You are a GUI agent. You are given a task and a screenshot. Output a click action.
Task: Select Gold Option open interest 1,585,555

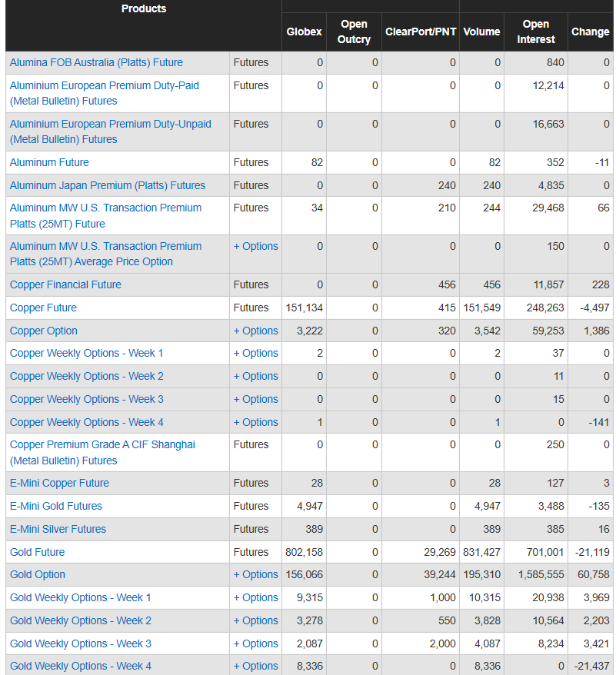pos(541,575)
